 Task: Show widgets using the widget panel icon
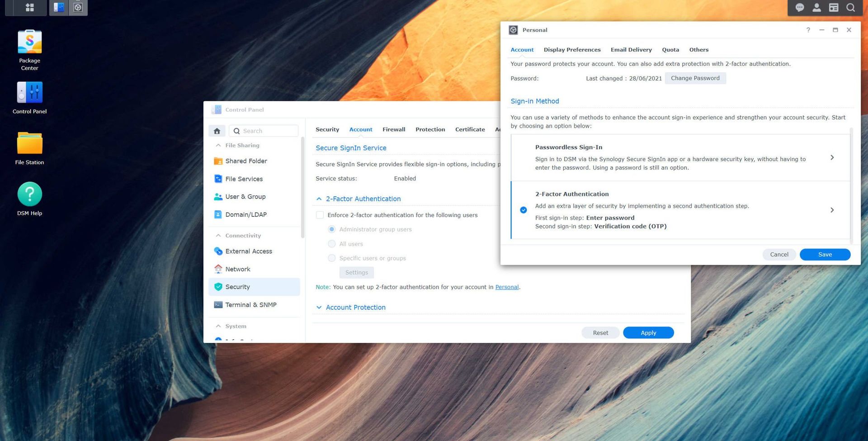[833, 7]
